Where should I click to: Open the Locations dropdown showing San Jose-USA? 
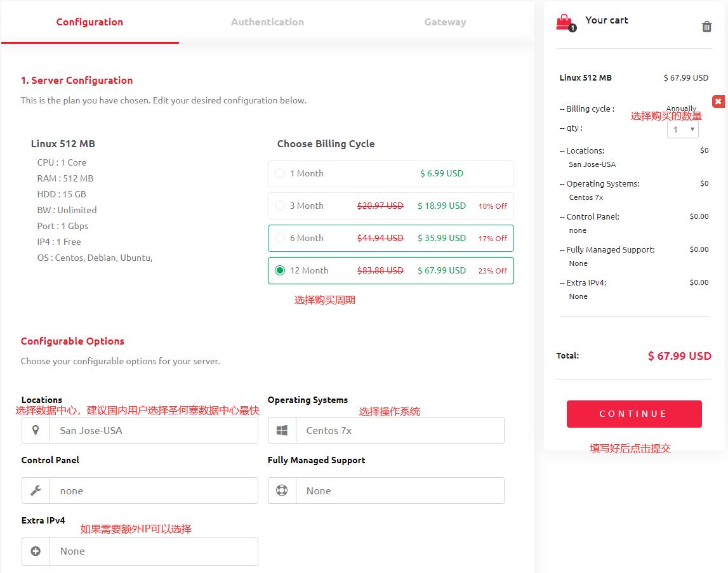point(140,430)
